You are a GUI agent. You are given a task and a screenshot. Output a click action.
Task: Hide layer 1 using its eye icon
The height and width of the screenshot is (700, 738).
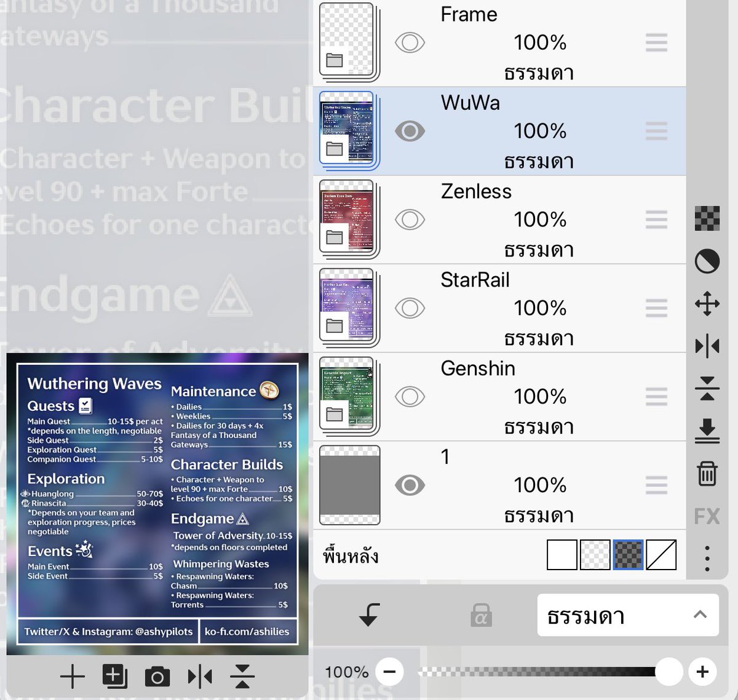click(410, 485)
